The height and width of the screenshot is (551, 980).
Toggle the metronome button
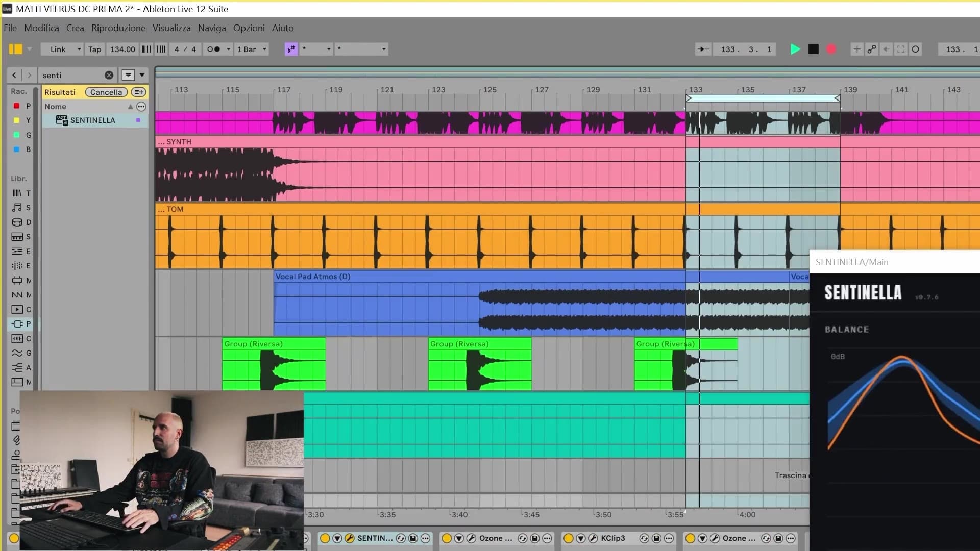tap(213, 49)
